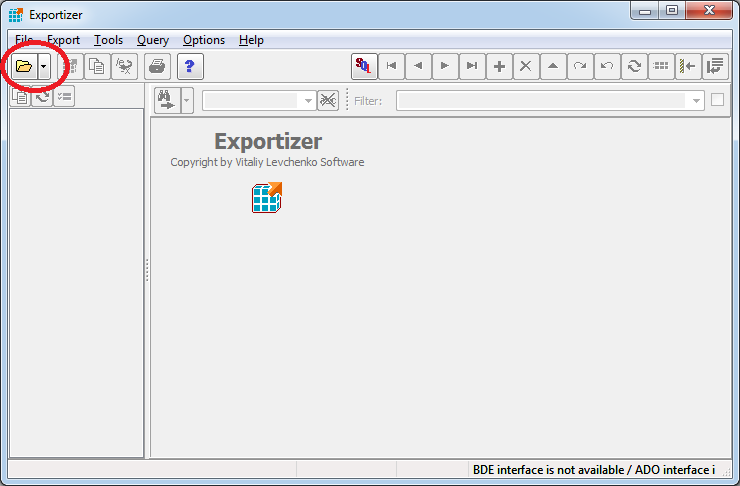Go to next record
The image size is (740, 486).
[x=445, y=67]
